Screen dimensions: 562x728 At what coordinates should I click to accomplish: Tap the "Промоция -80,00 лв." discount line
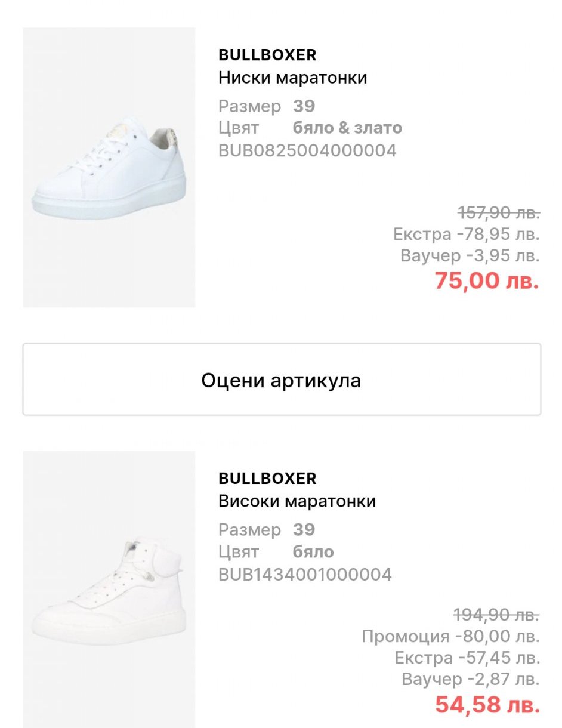pyautogui.click(x=450, y=636)
